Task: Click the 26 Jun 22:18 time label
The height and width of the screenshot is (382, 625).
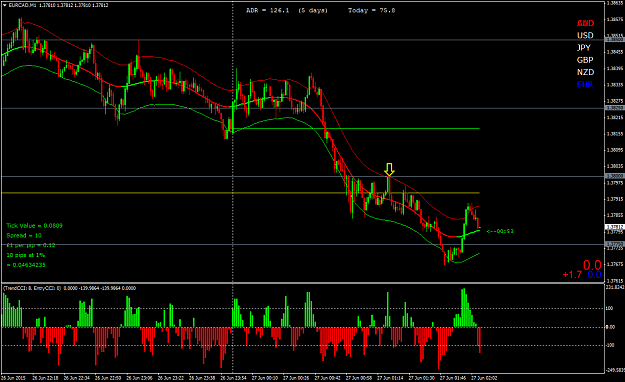Action: point(45,378)
